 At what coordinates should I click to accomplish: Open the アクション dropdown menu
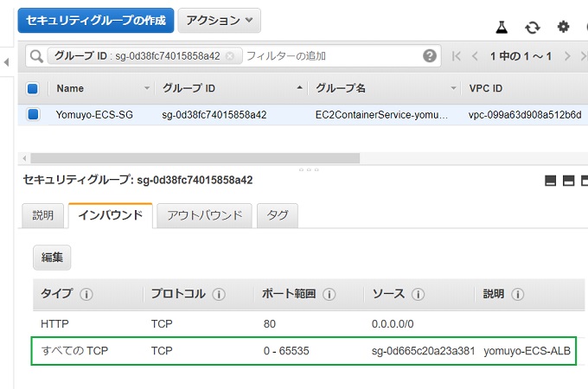219,20
